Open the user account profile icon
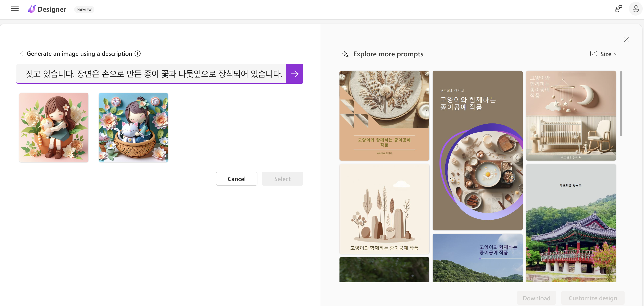 [636, 9]
